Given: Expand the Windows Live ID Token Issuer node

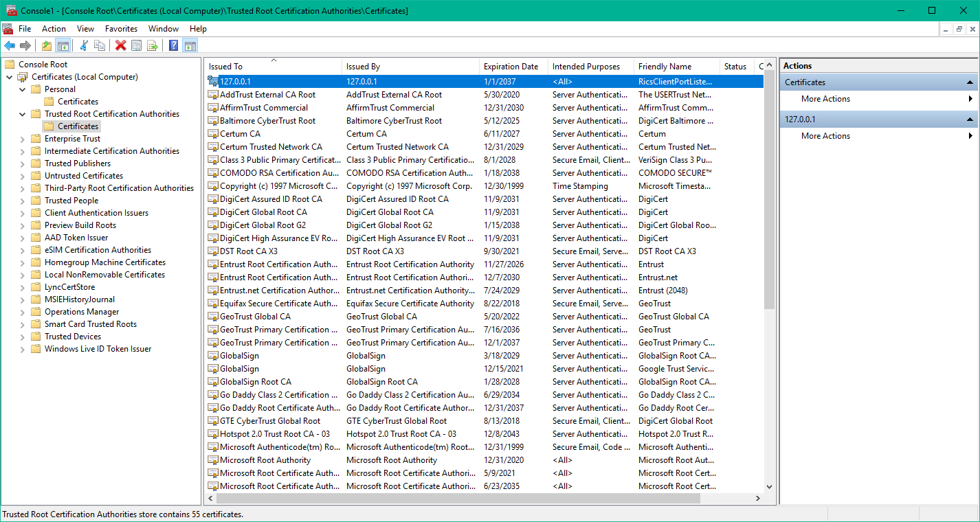Looking at the screenshot, I should point(22,349).
